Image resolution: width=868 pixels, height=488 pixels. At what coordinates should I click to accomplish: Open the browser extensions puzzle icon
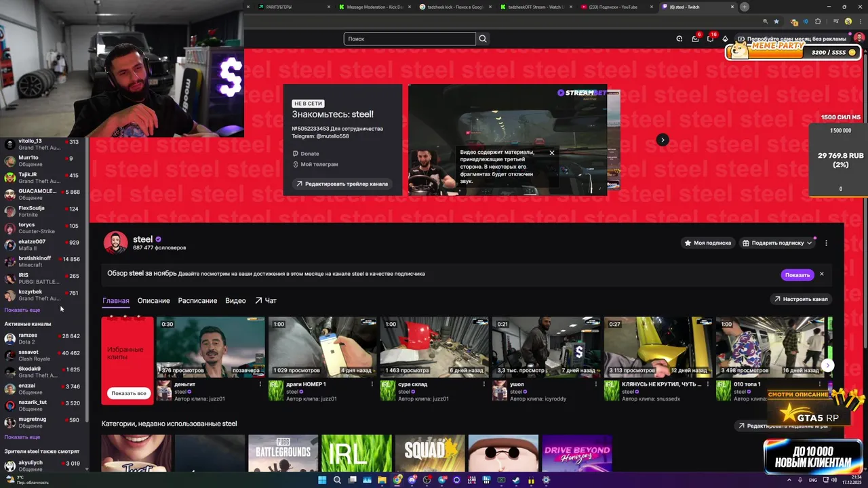818,22
